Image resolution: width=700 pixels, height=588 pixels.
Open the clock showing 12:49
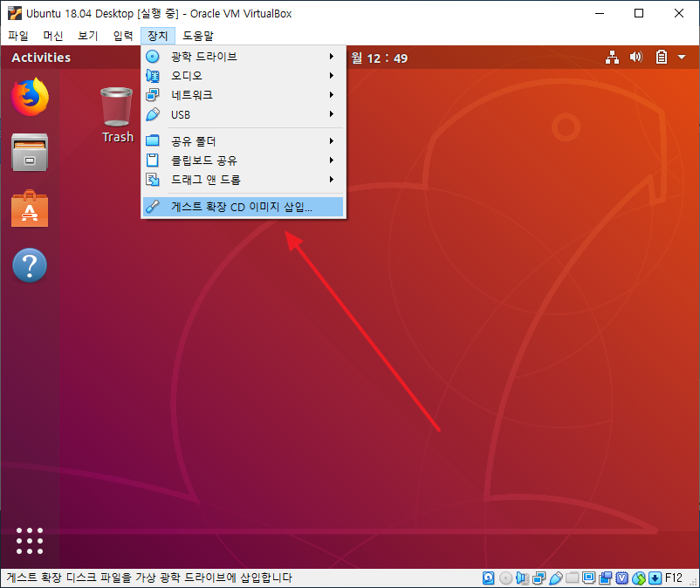coord(380,58)
